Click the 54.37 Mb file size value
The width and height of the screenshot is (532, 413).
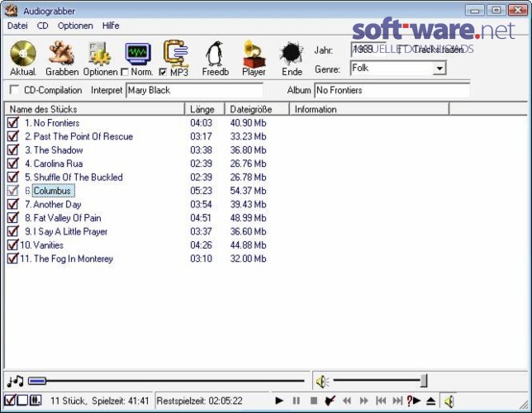[x=248, y=191]
